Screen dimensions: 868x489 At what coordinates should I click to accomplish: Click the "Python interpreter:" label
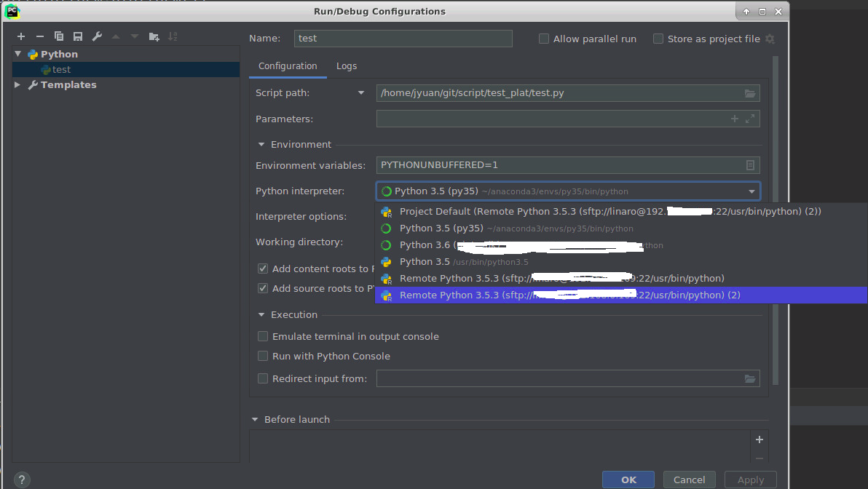(300, 191)
